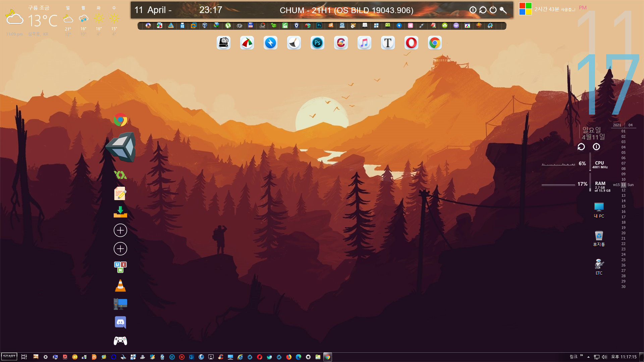644x362 pixels.
Task: Click the restart arrow icon in top bar
Action: tap(483, 10)
